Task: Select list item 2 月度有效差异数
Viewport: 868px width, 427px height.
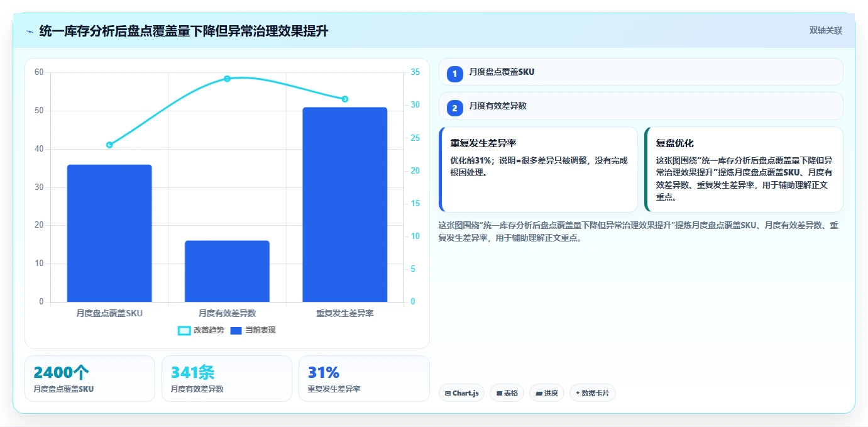Action: point(640,106)
